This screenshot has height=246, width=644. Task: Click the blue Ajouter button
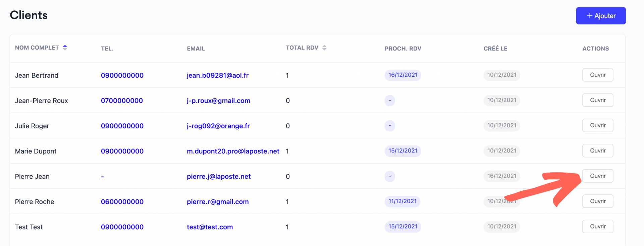[601, 16]
